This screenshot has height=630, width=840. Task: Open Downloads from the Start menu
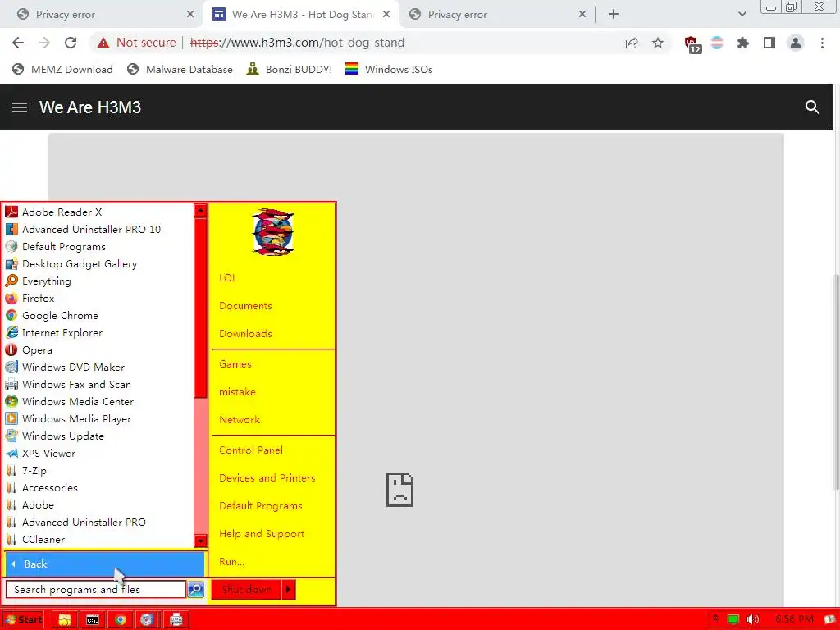tap(245, 334)
